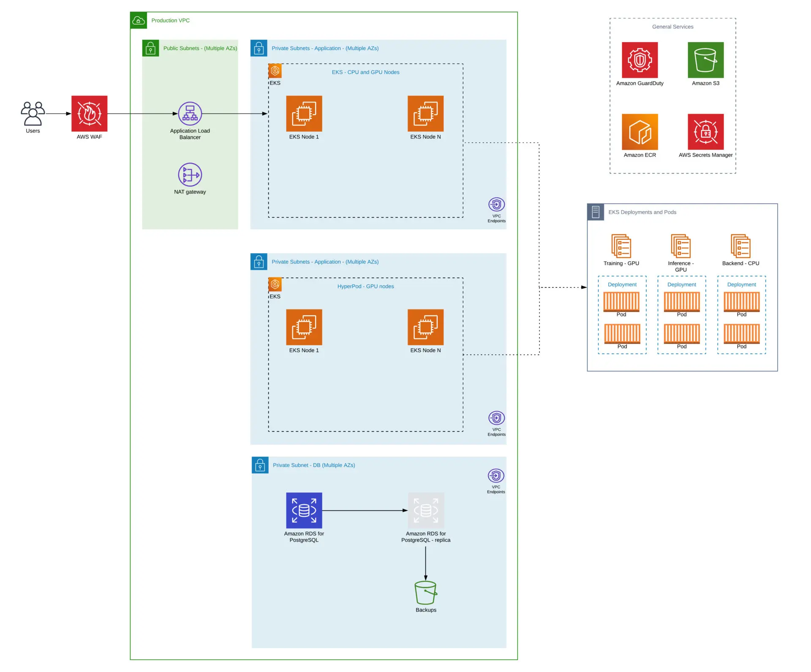This screenshot has width=811, height=672.
Task: Click 'Deployment' label under Training - GPU
Action: point(622,285)
